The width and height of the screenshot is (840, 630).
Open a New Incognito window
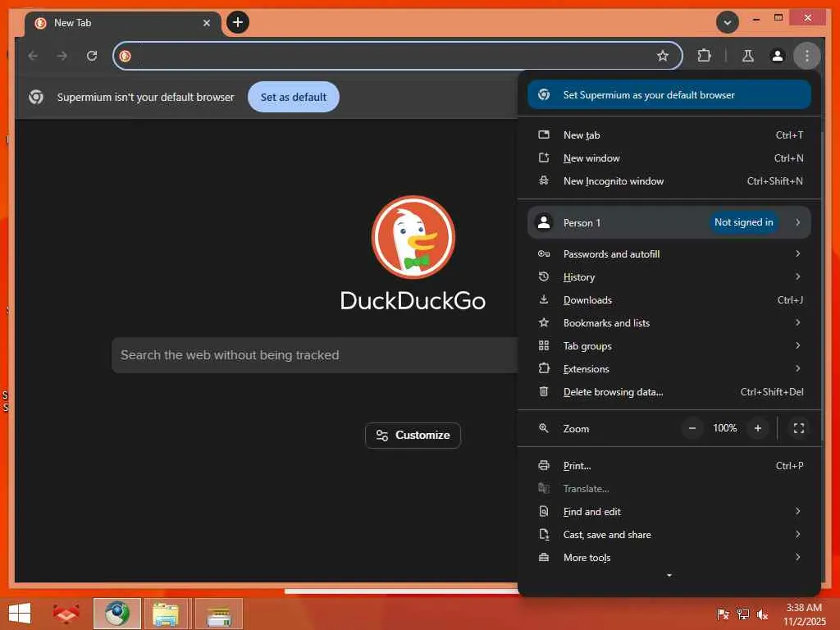669,181
